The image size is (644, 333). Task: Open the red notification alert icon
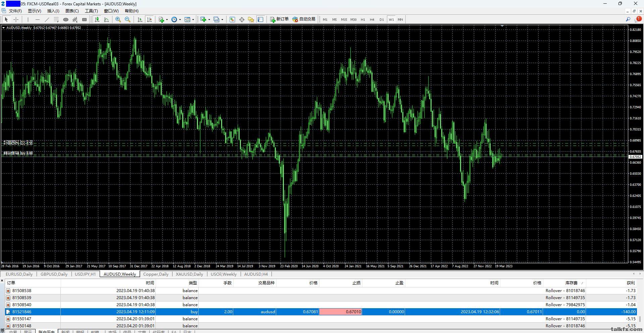tap(638, 19)
